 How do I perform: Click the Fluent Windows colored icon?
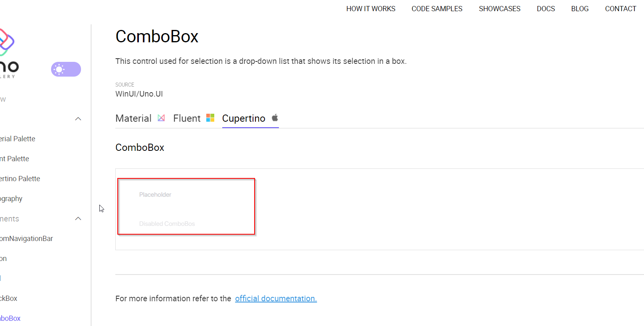point(210,117)
